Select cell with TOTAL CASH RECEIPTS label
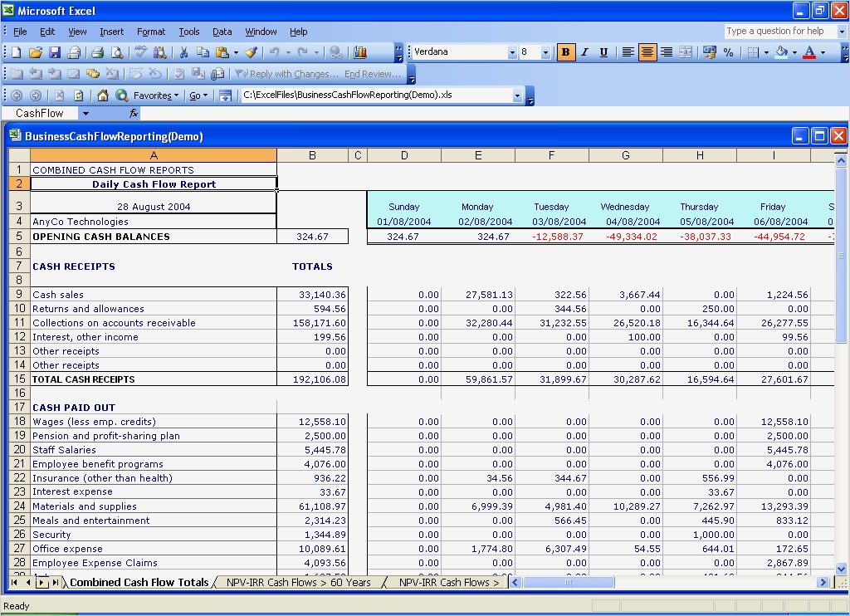Screen dimensions: 850x616 click(x=154, y=379)
